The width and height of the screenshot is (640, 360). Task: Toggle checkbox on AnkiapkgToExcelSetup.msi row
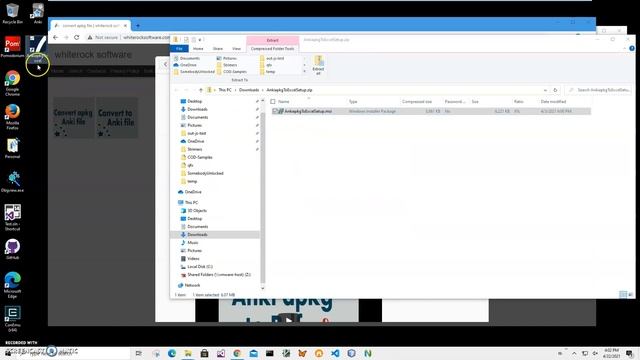(275, 111)
